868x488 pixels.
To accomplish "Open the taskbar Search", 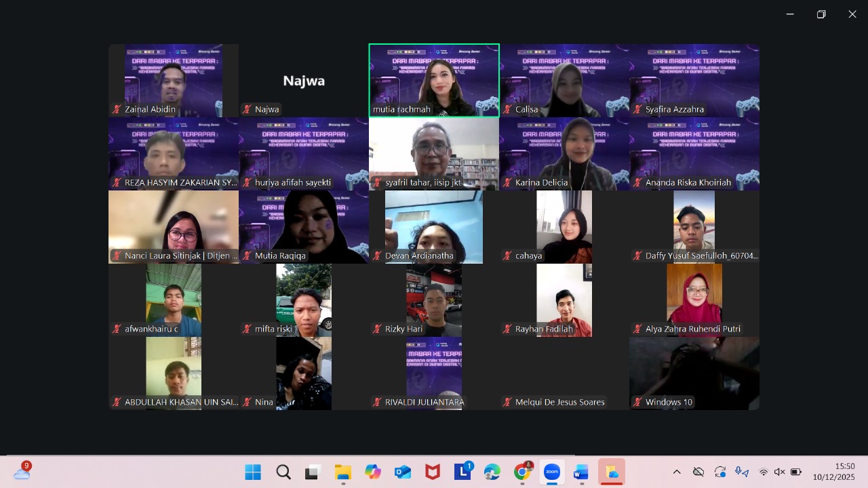I will [x=283, y=472].
